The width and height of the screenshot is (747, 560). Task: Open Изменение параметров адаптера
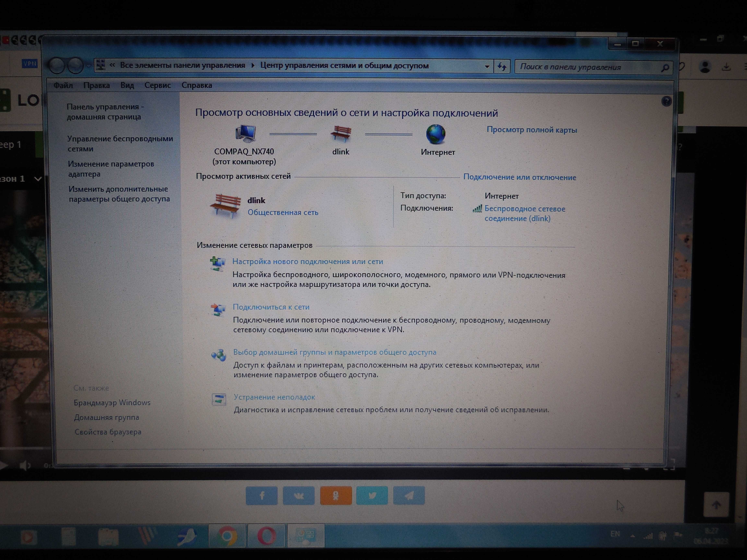[x=111, y=169]
